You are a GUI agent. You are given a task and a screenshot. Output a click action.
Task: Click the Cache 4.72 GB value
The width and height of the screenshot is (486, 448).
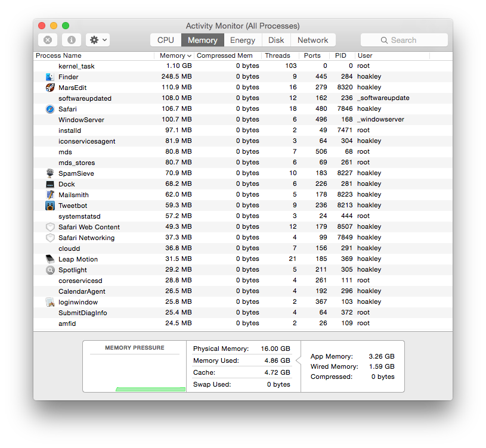(x=277, y=372)
